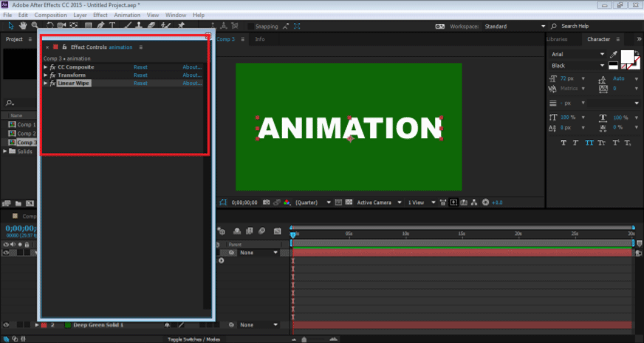Select the Pen tool
This screenshot has height=343, width=644.
click(100, 25)
